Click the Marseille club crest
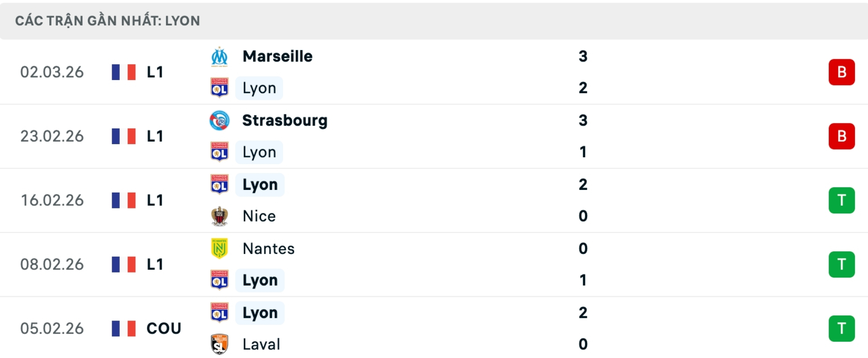This screenshot has width=868, height=358. [220, 56]
